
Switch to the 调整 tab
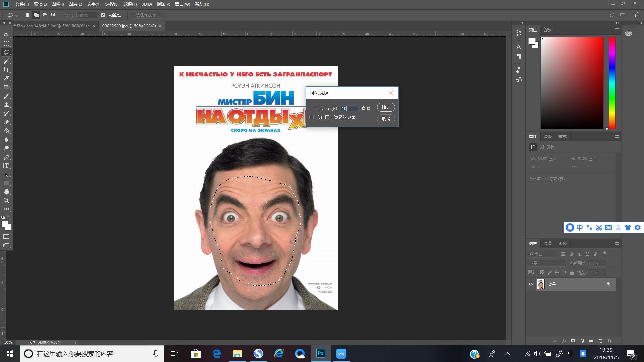coord(547,136)
